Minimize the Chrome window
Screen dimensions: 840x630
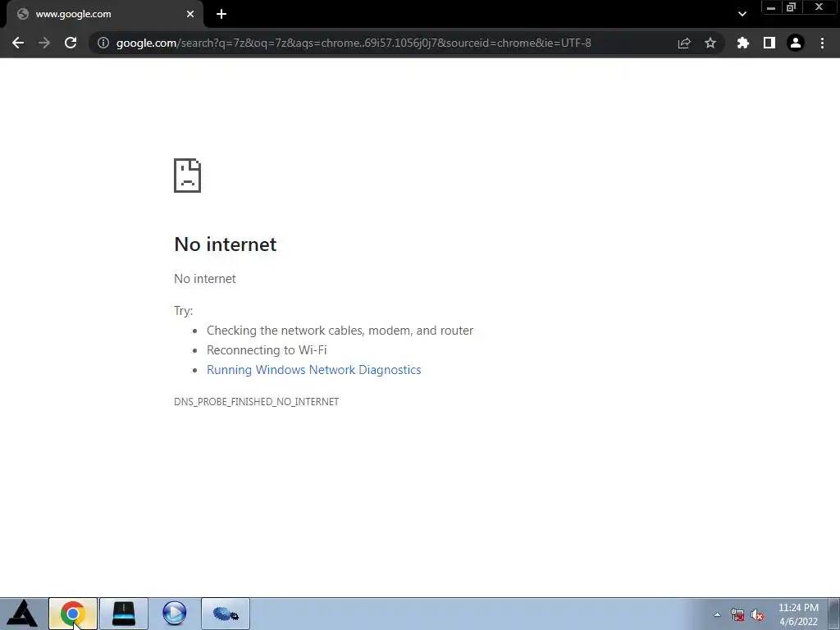[771, 7]
